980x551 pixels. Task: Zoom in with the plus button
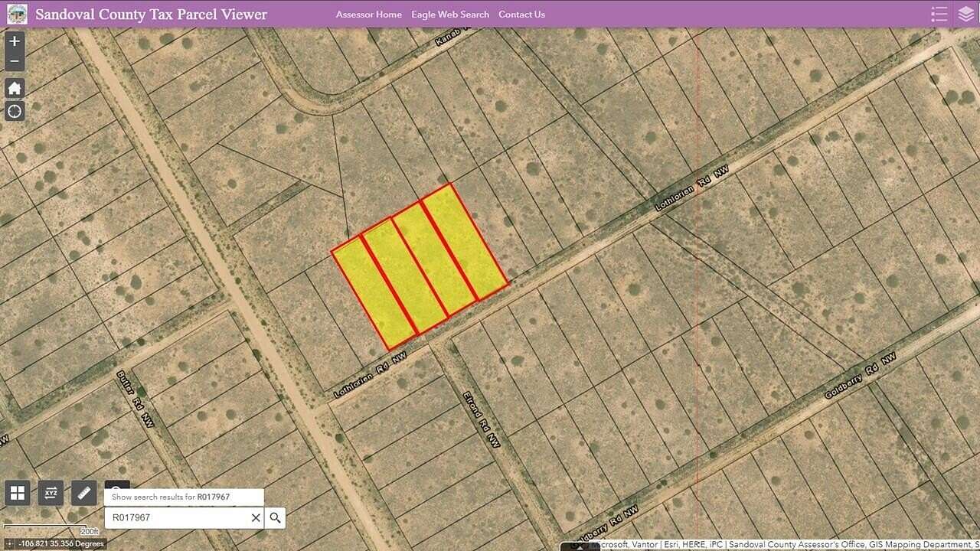pyautogui.click(x=15, y=41)
